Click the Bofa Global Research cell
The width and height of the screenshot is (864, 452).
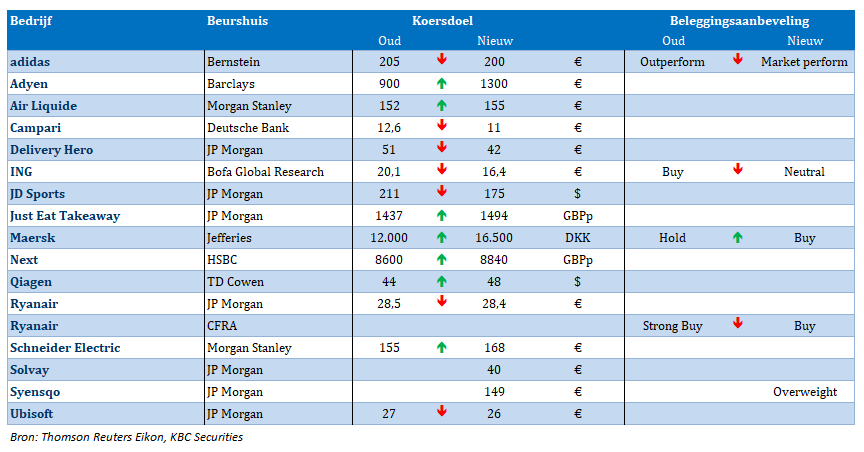278,172
